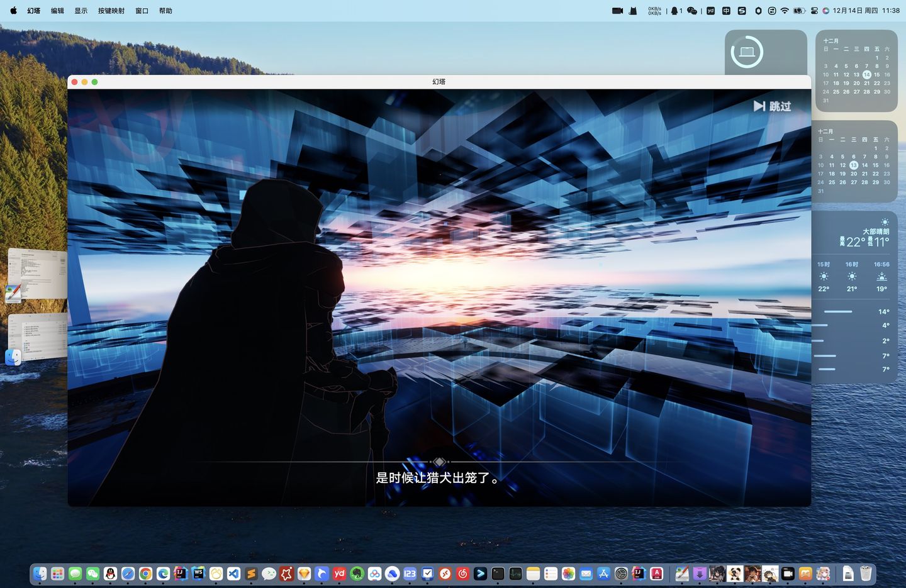
Task: Open Finder from the Dock
Action: (40, 574)
